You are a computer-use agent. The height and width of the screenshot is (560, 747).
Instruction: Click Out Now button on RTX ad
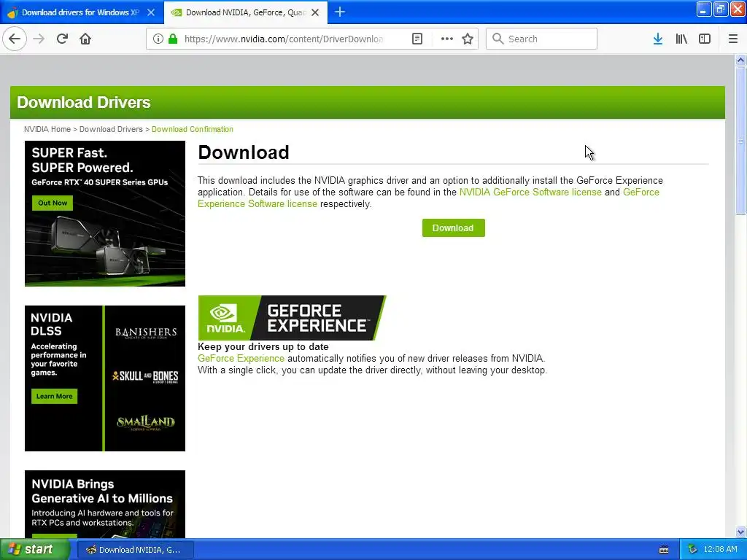[53, 203]
